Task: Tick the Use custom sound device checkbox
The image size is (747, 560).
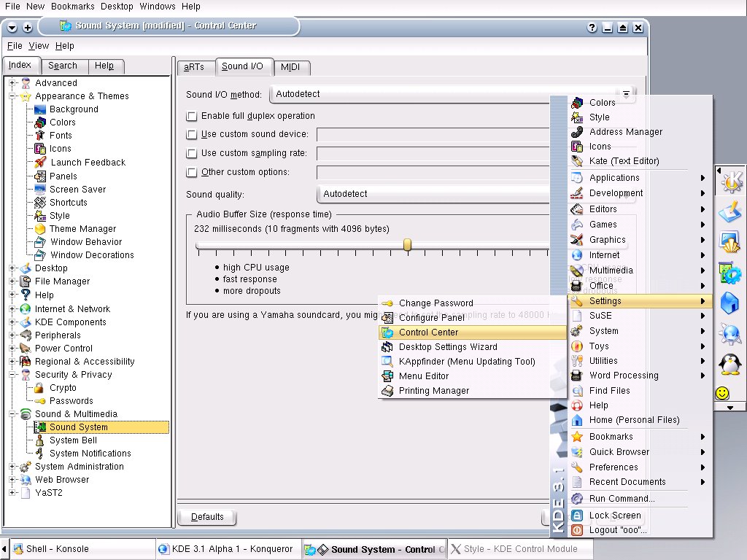Action: click(192, 134)
